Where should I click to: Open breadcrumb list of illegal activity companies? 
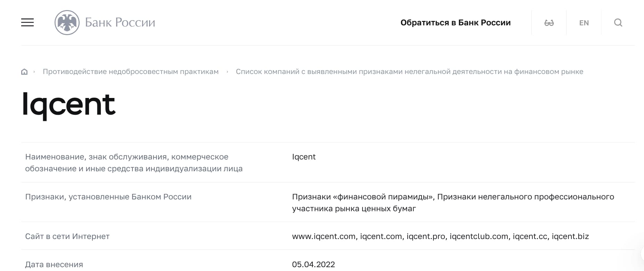[x=409, y=72]
